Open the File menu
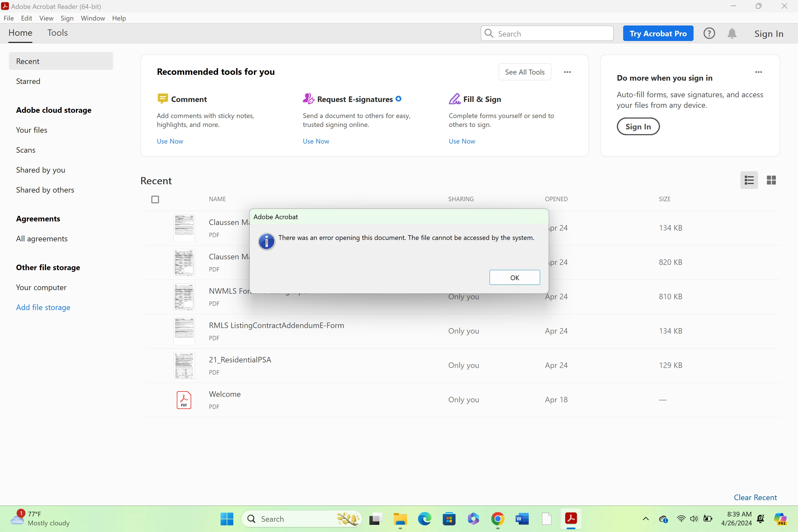The image size is (798, 532). click(9, 18)
